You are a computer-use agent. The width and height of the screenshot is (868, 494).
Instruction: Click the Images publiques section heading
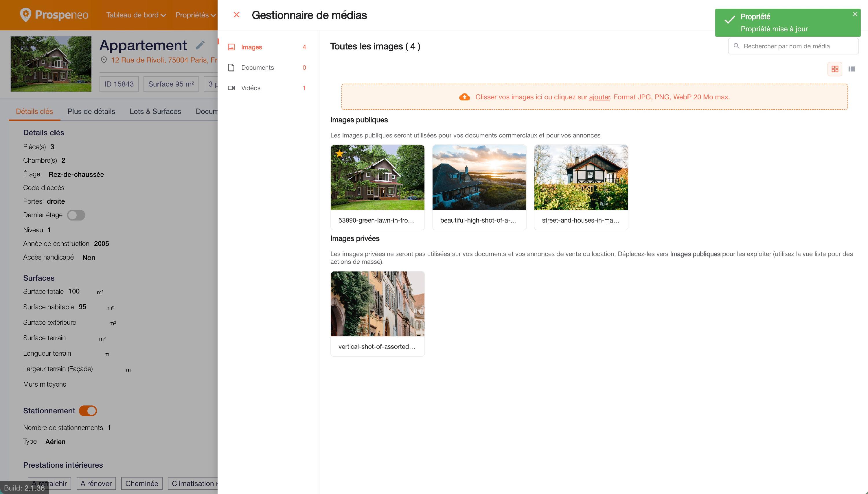359,120
